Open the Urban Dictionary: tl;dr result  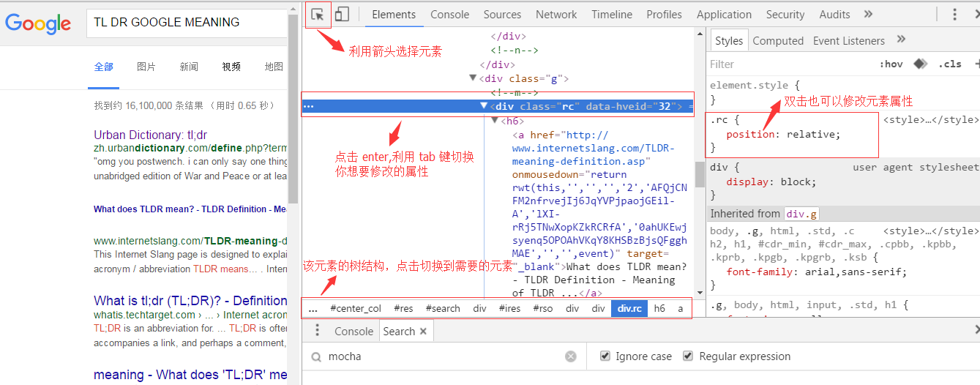pyautogui.click(x=150, y=135)
